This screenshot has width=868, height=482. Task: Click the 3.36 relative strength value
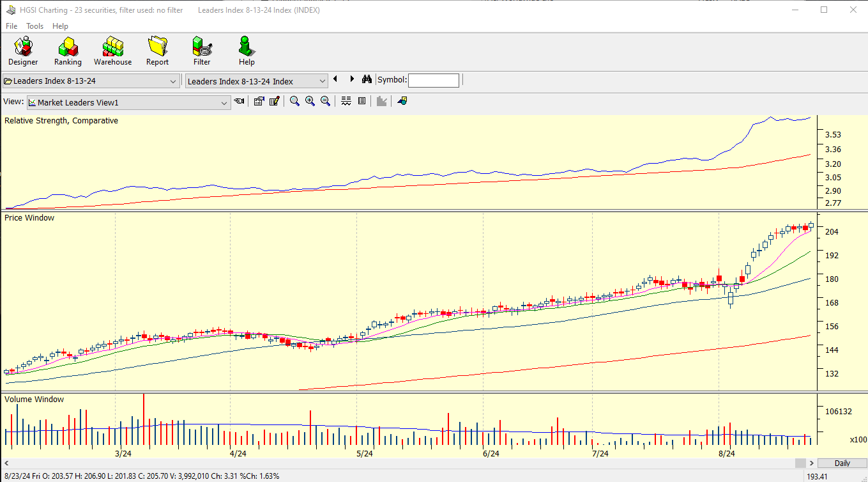(x=833, y=150)
